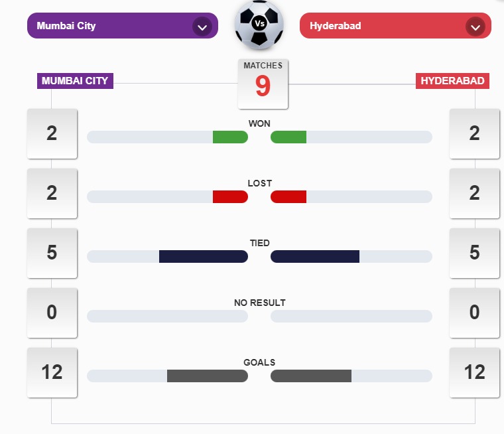The height and width of the screenshot is (434, 504).
Task: Click Mumbai City's dark blue Tied bar
Action: (x=203, y=257)
